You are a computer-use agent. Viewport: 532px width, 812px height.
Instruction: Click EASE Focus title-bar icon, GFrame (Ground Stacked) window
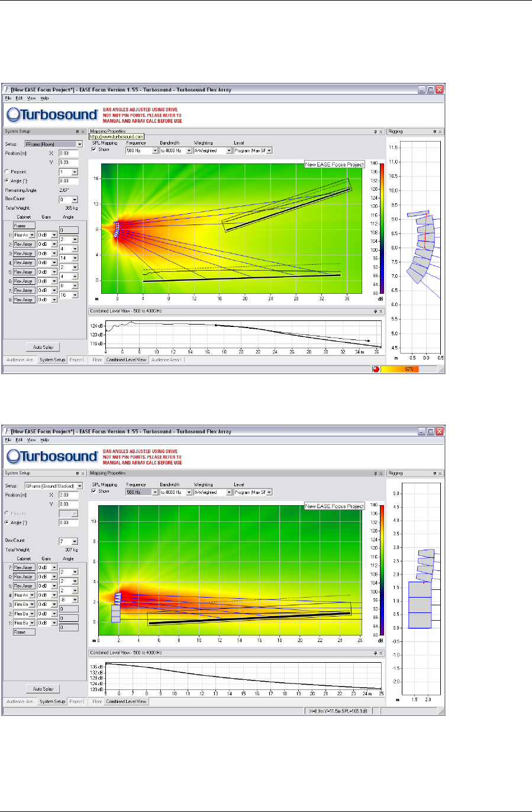(7, 431)
